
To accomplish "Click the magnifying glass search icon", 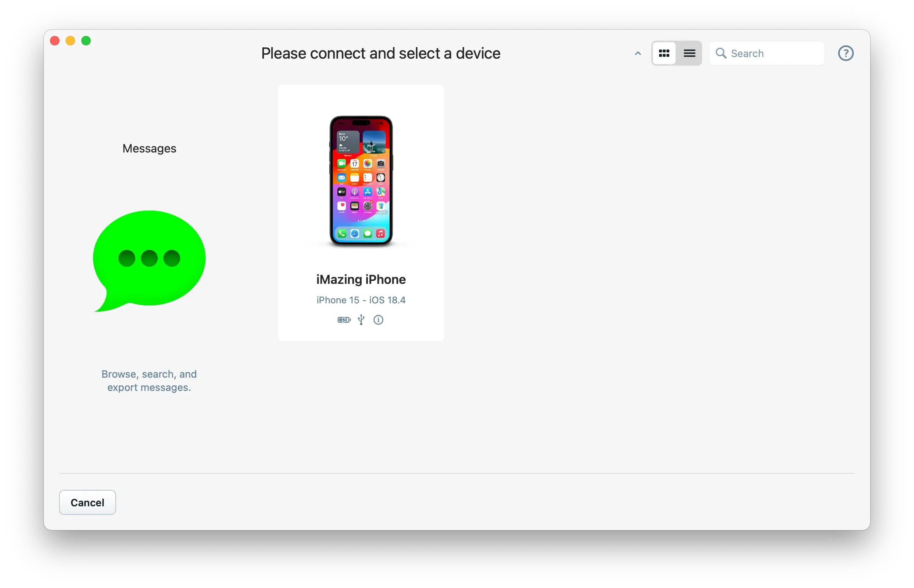I will click(721, 53).
